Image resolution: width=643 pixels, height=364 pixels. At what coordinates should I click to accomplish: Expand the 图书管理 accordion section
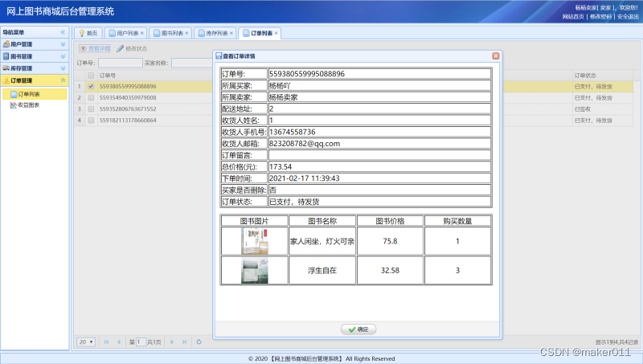(x=63, y=56)
